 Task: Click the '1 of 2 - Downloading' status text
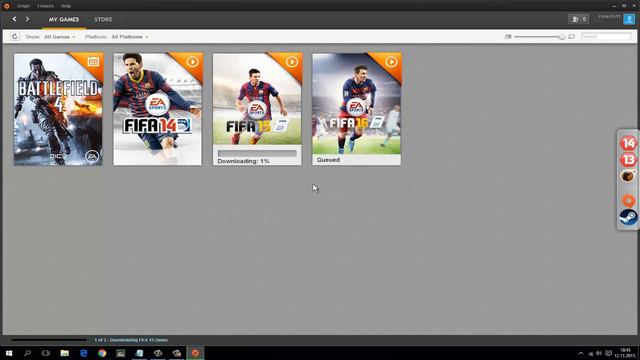131,340
